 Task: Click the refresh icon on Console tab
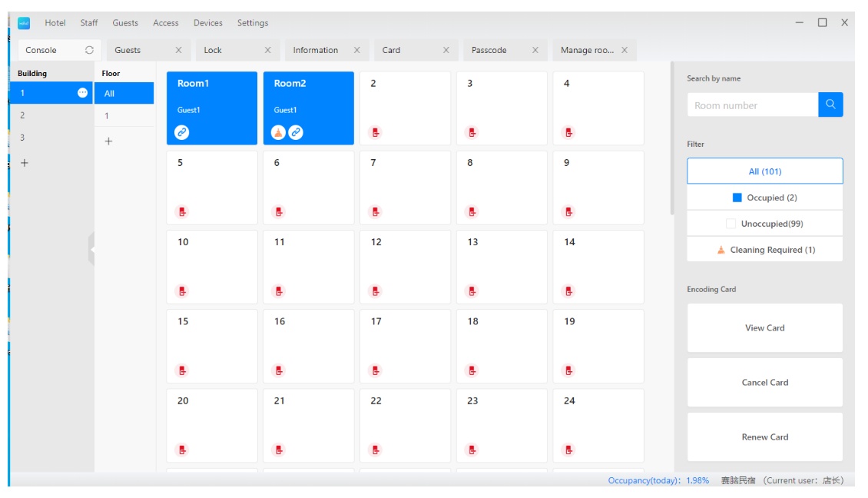pyautogui.click(x=89, y=50)
